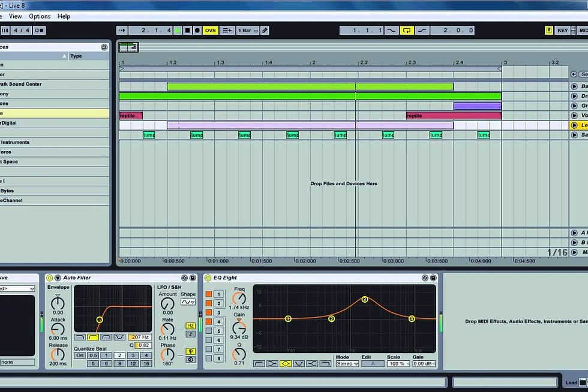
Task: Select EQ Eight band 3 button
Action: coord(219,312)
